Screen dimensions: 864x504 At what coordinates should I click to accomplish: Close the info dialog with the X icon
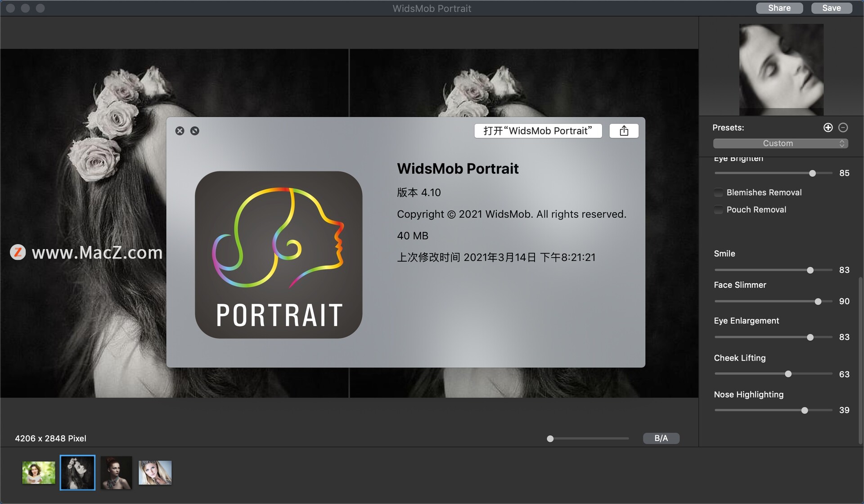pyautogui.click(x=180, y=131)
